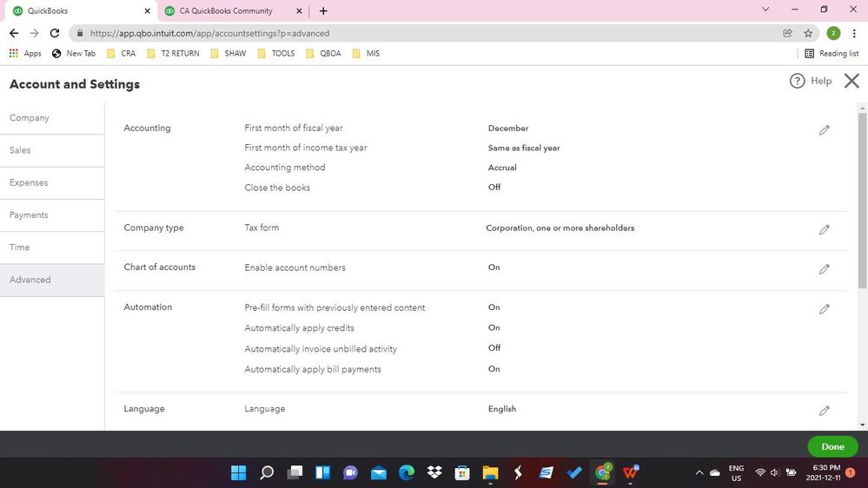Click the Accrual accounting method value
This screenshot has height=488, width=868.
[x=502, y=168]
